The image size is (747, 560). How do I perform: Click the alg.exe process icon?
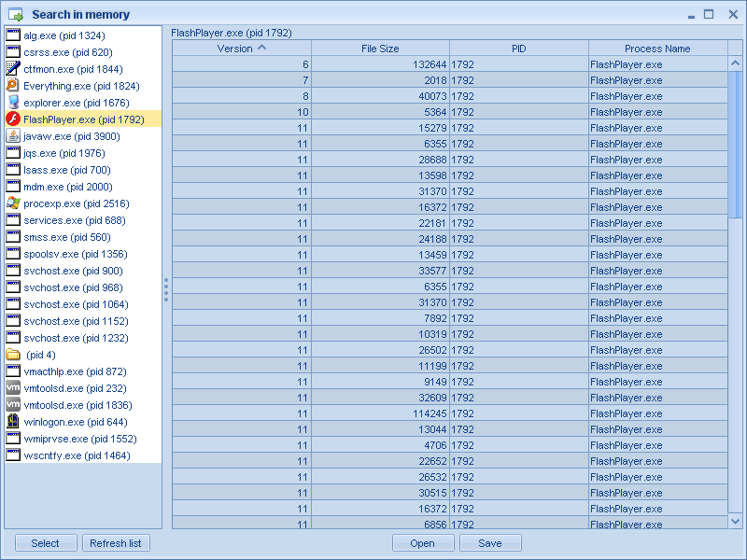pos(13,35)
